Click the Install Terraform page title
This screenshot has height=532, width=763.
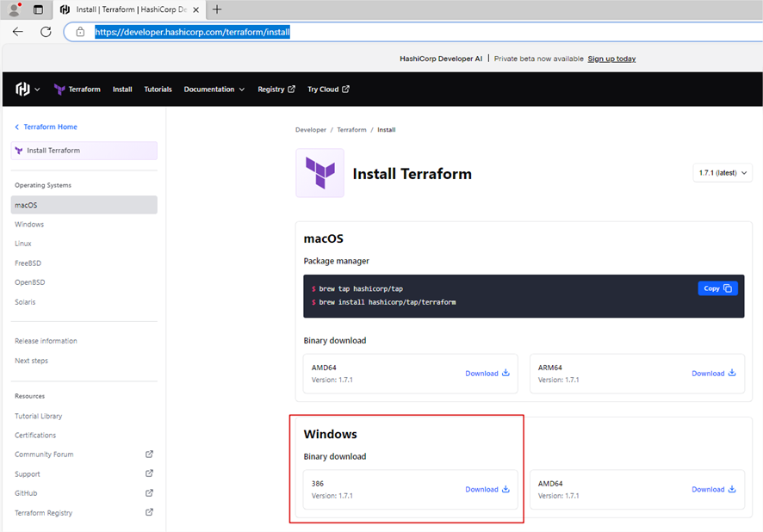(x=413, y=174)
